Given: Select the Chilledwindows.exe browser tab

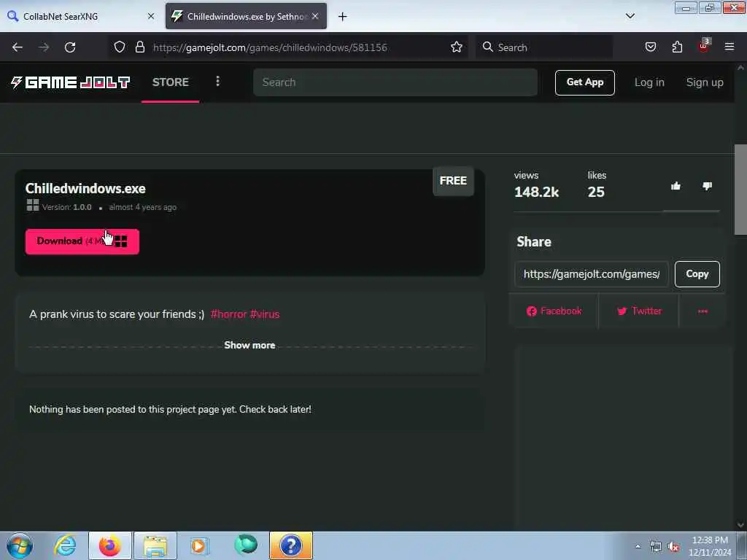Looking at the screenshot, I should pyautogui.click(x=246, y=16).
